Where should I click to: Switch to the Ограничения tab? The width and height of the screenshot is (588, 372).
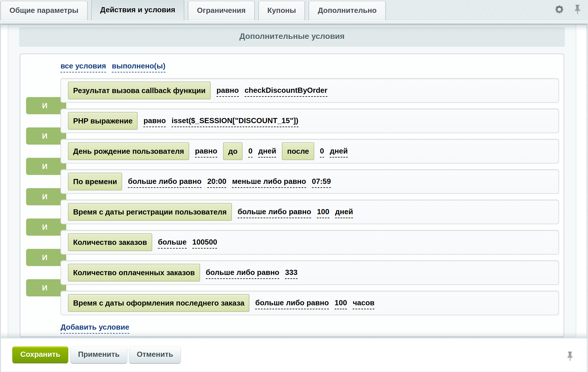pos(221,11)
